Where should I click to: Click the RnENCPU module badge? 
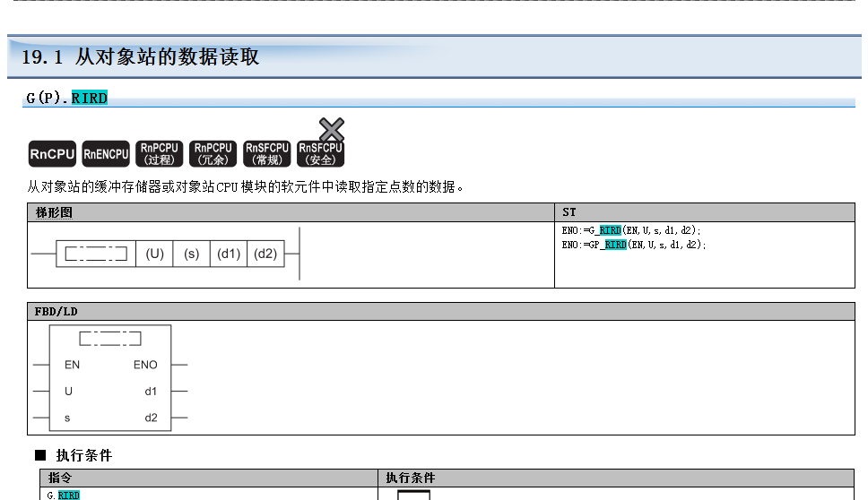point(106,154)
